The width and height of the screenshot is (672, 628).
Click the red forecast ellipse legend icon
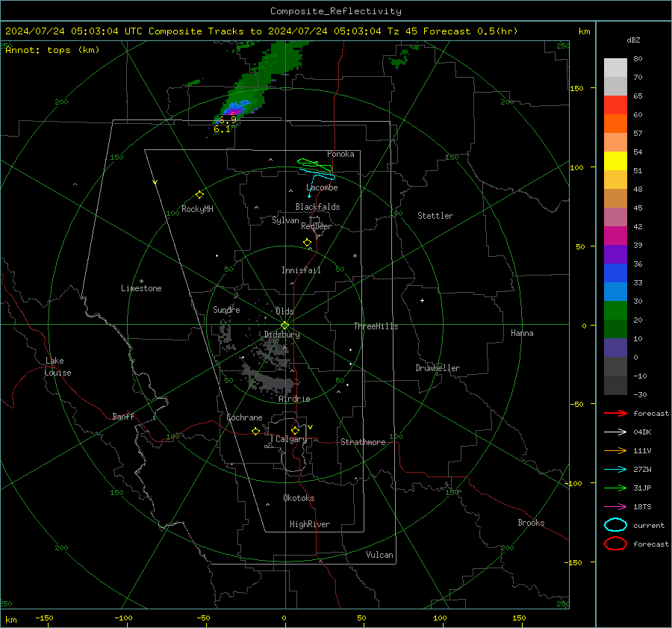(615, 544)
